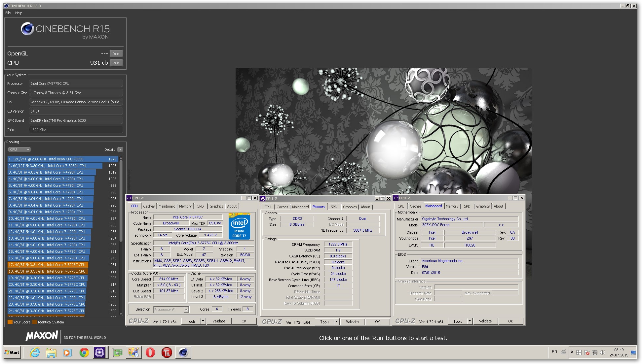The image size is (642, 364).
Task: Open Google Chrome from the taskbar
Action: (84, 352)
